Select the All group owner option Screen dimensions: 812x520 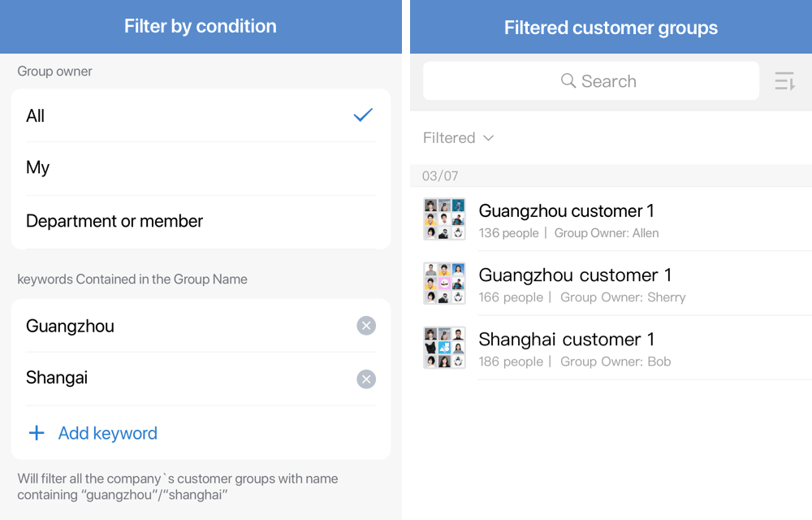click(x=201, y=115)
